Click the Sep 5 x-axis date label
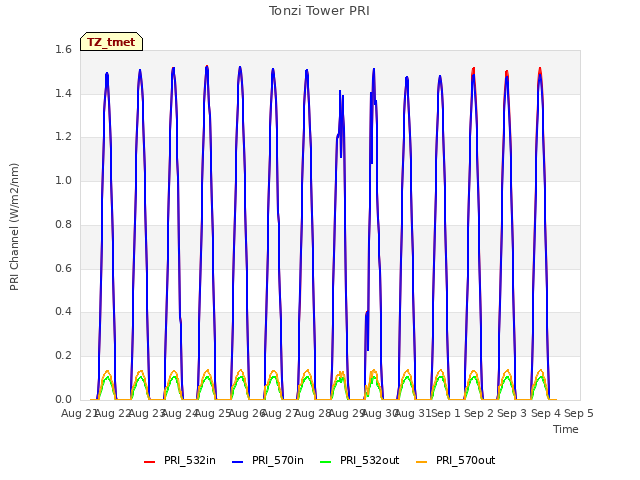640x480 pixels. tap(579, 413)
